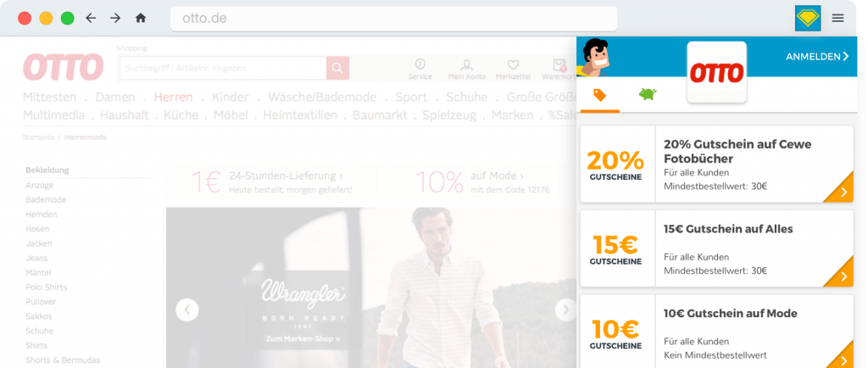Expand the 20% Cewe Fotobücher coupon arrow
868x368 pixels.
coord(842,192)
